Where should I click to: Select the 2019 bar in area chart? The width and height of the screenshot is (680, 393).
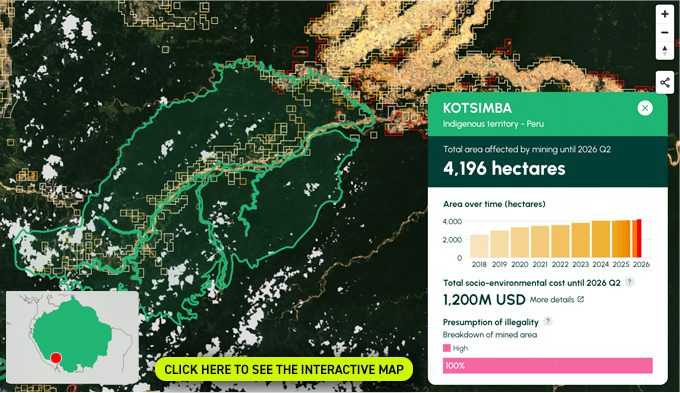(x=499, y=244)
